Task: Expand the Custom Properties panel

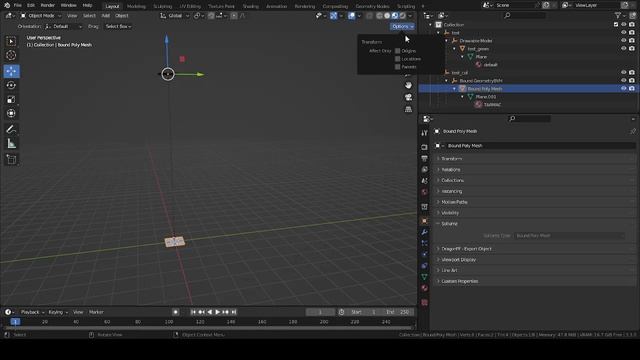Action: [535, 281]
